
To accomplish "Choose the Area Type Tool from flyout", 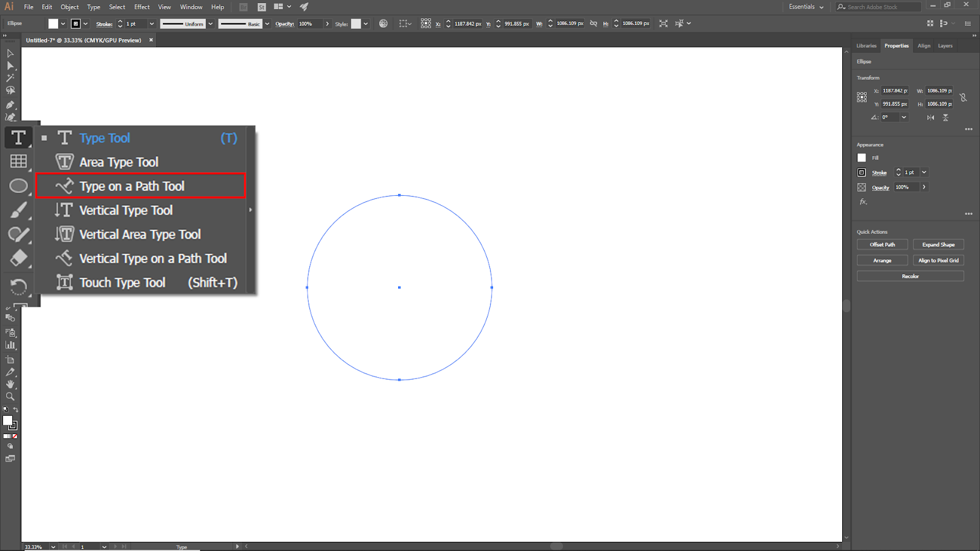I will [119, 162].
